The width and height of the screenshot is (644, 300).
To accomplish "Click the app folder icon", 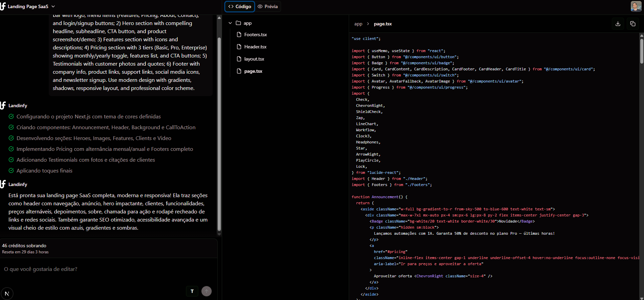I will pyautogui.click(x=238, y=23).
